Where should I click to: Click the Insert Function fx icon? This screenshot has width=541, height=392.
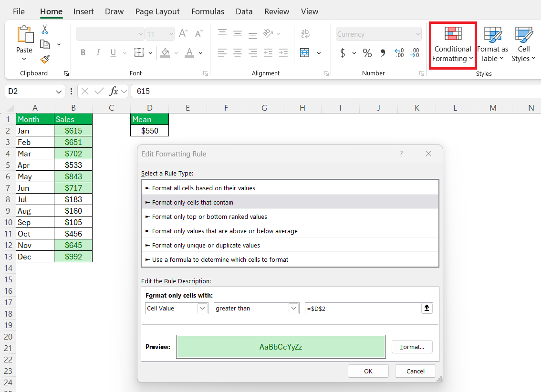[x=114, y=92]
